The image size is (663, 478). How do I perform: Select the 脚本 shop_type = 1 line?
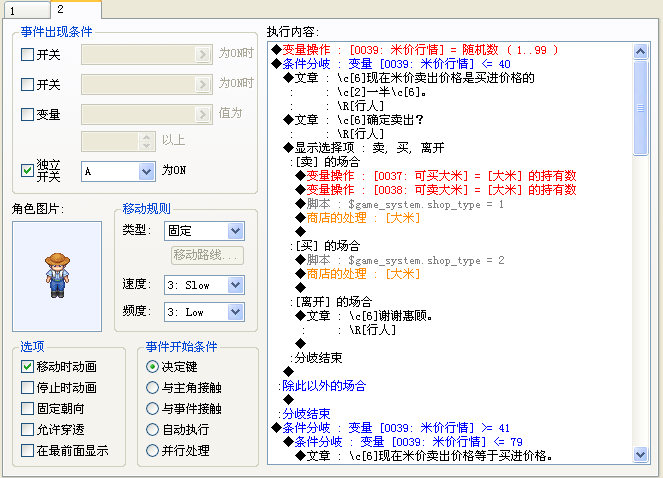pyautogui.click(x=399, y=204)
